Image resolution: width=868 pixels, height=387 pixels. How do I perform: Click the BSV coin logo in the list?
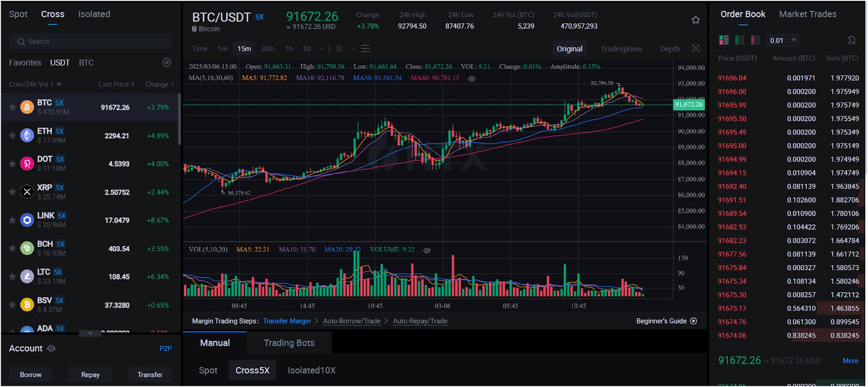[x=27, y=304]
